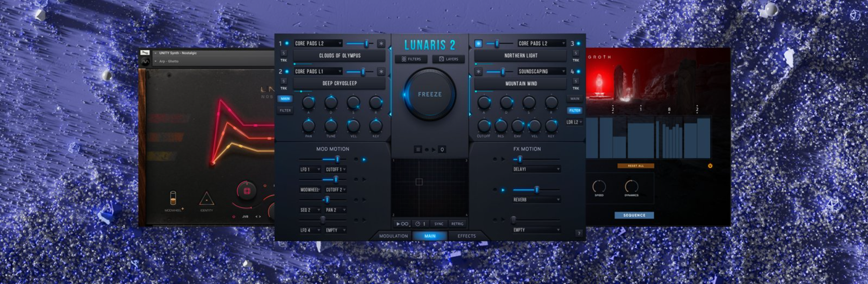Adjust layer 1 volume slider

(x=360, y=44)
